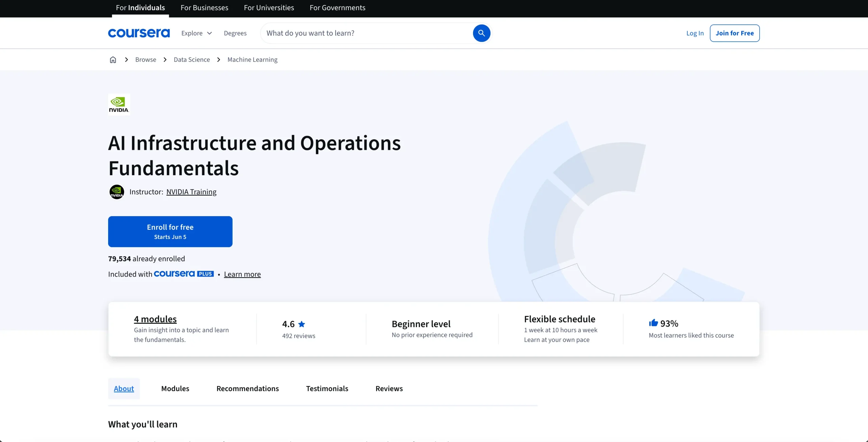The height and width of the screenshot is (442, 868).
Task: Click Enroll for free button
Action: click(x=170, y=232)
